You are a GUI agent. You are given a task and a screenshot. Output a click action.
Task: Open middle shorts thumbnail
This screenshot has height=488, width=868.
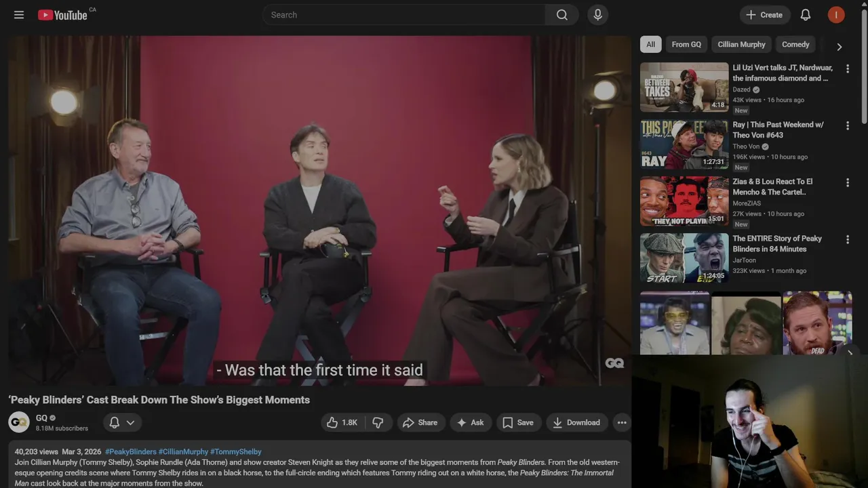(x=746, y=323)
